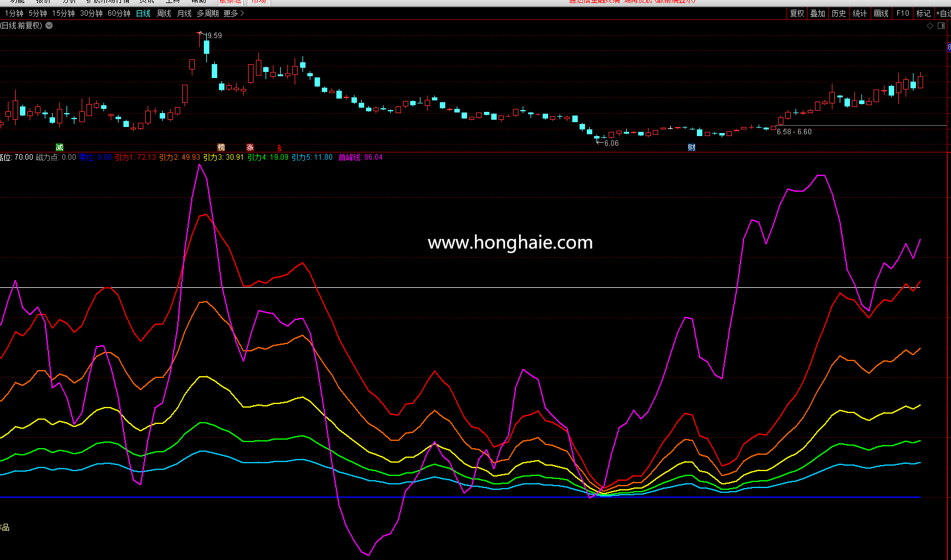Click the 统计 statistics button
The height and width of the screenshot is (560, 951).
pyautogui.click(x=860, y=13)
